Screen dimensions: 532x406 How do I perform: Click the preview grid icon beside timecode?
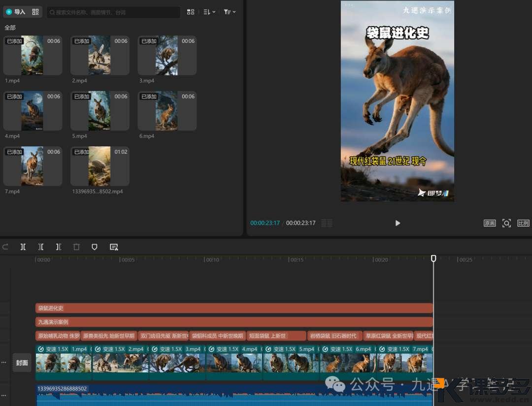327,223
